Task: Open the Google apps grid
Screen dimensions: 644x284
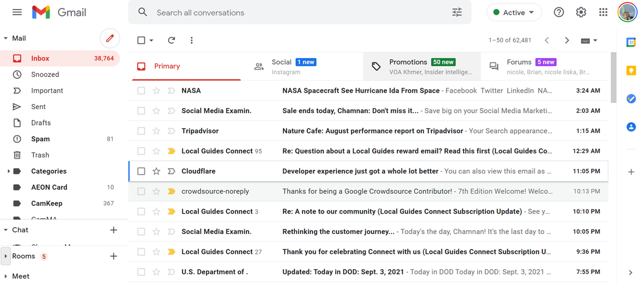Action: [x=603, y=13]
